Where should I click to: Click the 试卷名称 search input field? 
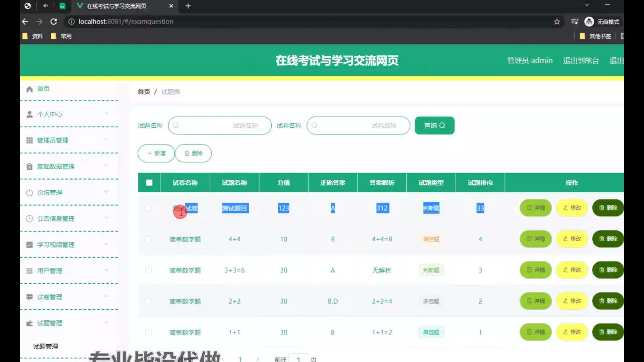click(358, 125)
